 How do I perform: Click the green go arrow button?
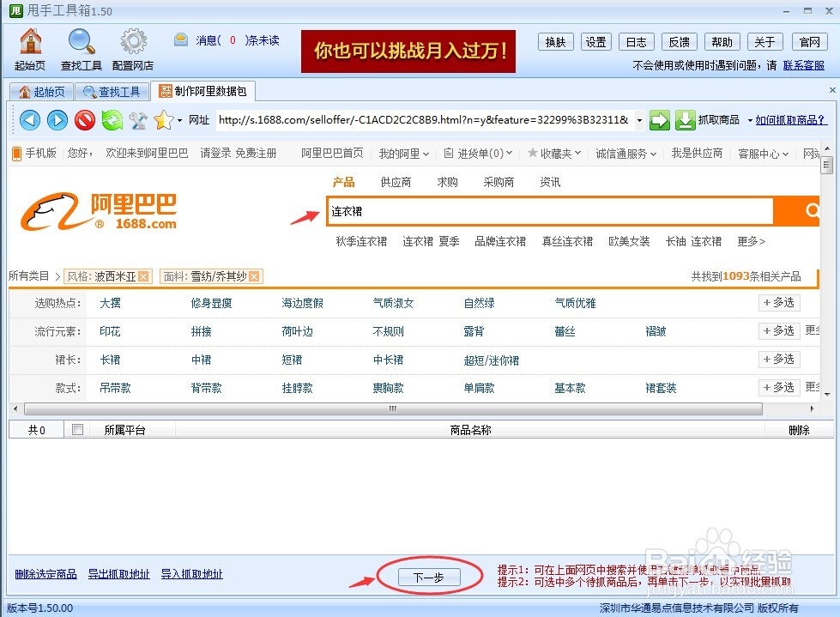point(660,120)
